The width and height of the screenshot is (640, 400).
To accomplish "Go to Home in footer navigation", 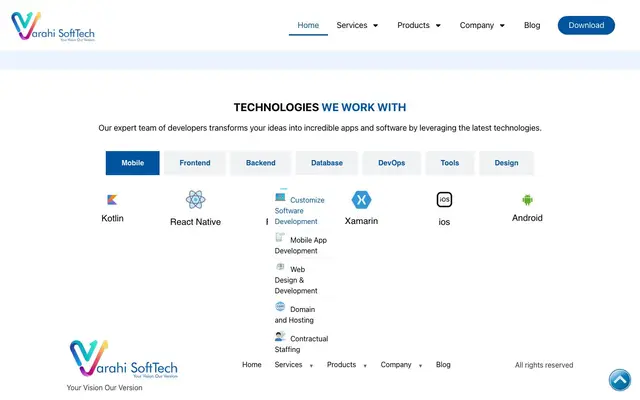I will click(x=251, y=364).
